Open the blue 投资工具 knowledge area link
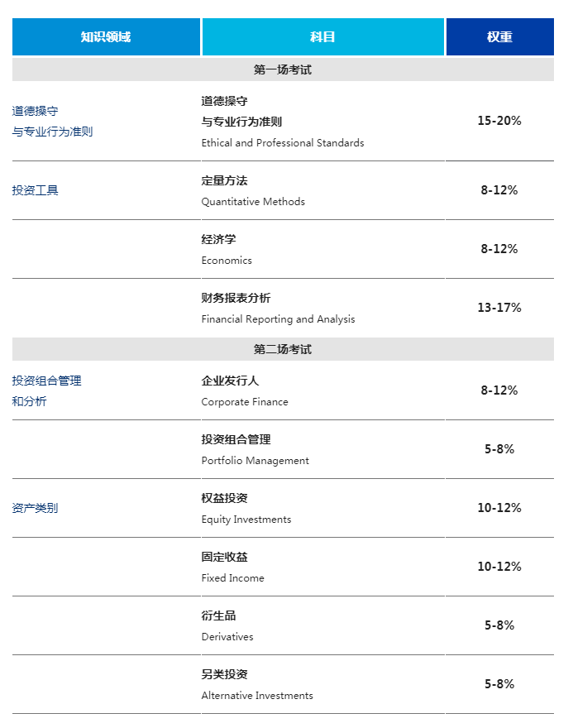The height and width of the screenshot is (728, 573). click(x=36, y=190)
